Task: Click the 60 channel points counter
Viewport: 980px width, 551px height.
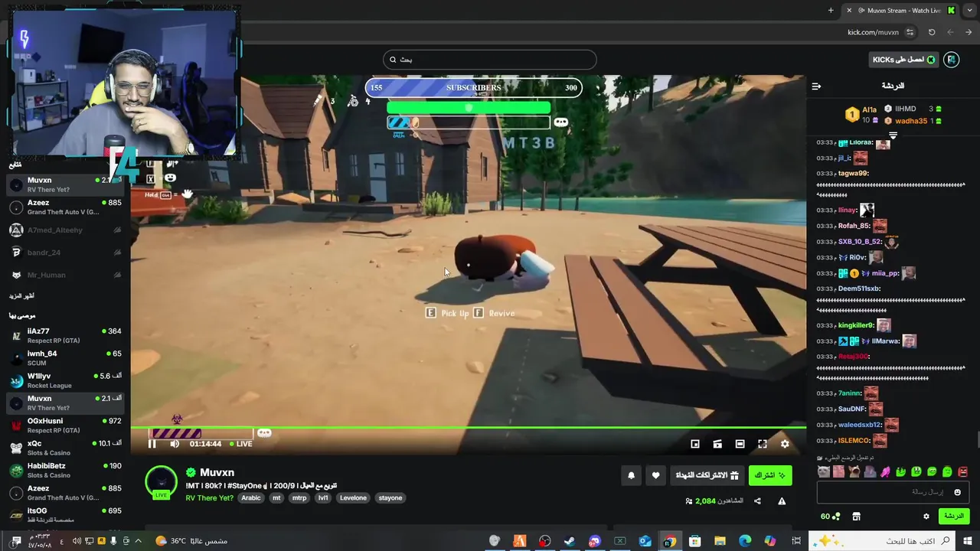Action: click(830, 517)
